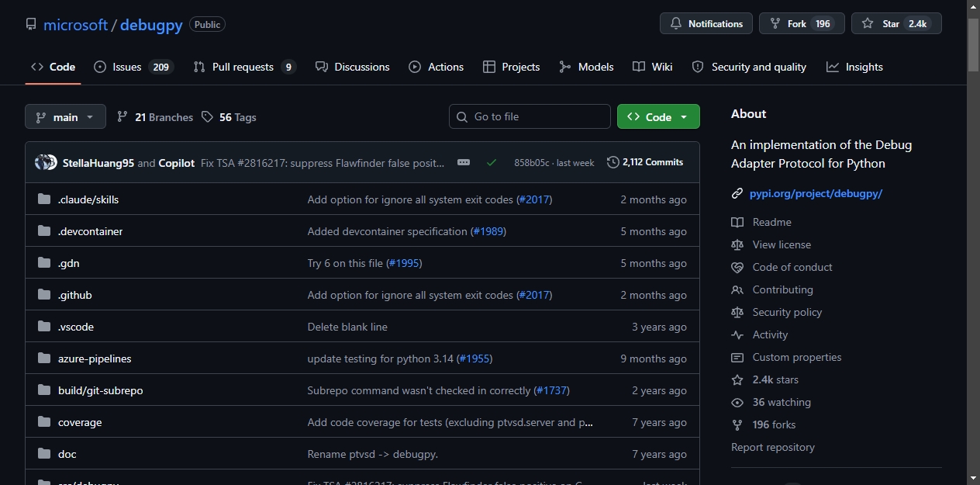The width and height of the screenshot is (980, 485).
Task: Open the coverage folder
Action: (x=80, y=422)
